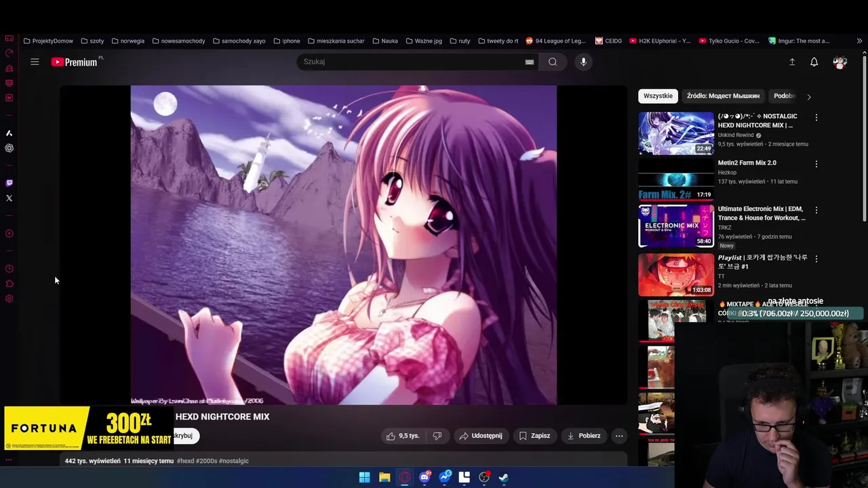This screenshot has width=868, height=488.
Task: Open File Explorer from taskbar
Action: [x=384, y=477]
